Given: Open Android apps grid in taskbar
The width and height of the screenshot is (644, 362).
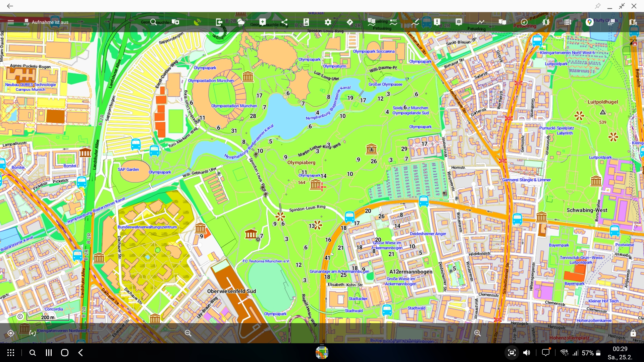Looking at the screenshot, I should coord(11,353).
